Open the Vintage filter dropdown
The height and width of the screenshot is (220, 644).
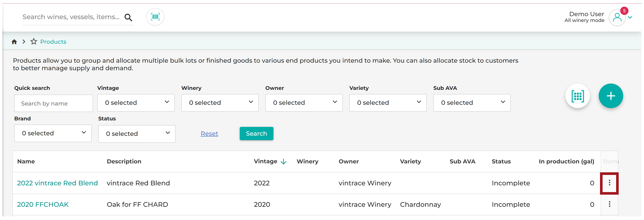coord(136,103)
